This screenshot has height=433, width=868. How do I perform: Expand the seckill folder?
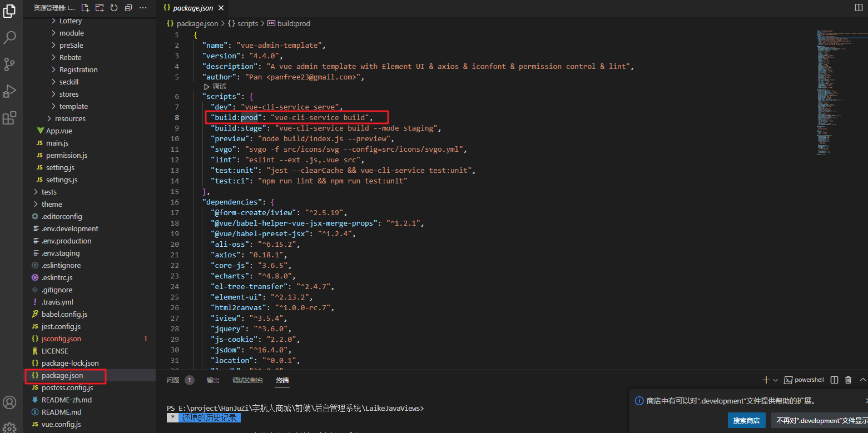[69, 82]
